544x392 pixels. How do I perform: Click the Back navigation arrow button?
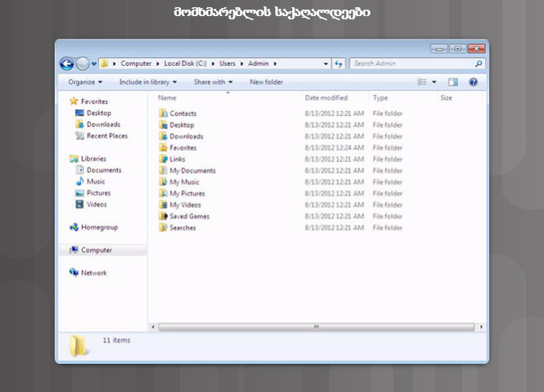67,64
